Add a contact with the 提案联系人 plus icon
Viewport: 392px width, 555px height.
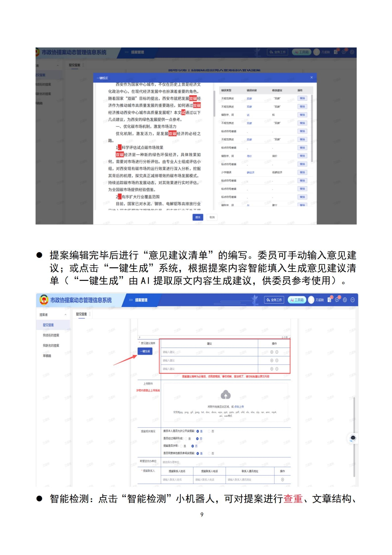[282, 479]
